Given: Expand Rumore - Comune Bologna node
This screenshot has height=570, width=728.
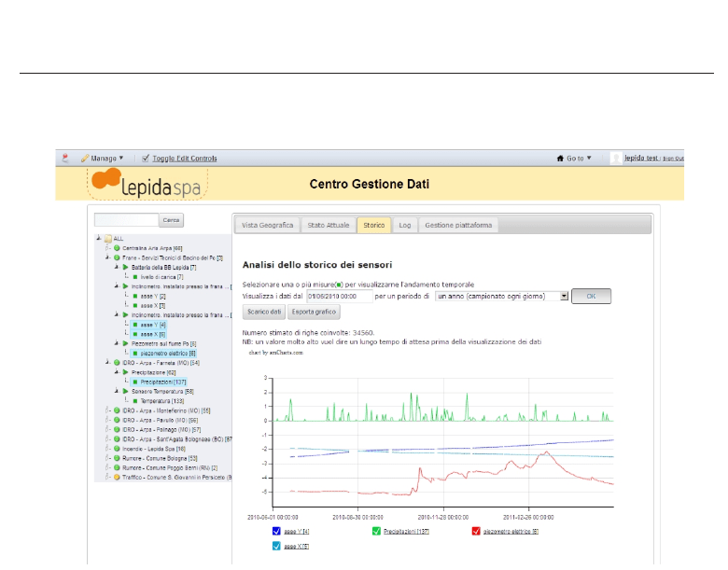Looking at the screenshot, I should point(107,458).
